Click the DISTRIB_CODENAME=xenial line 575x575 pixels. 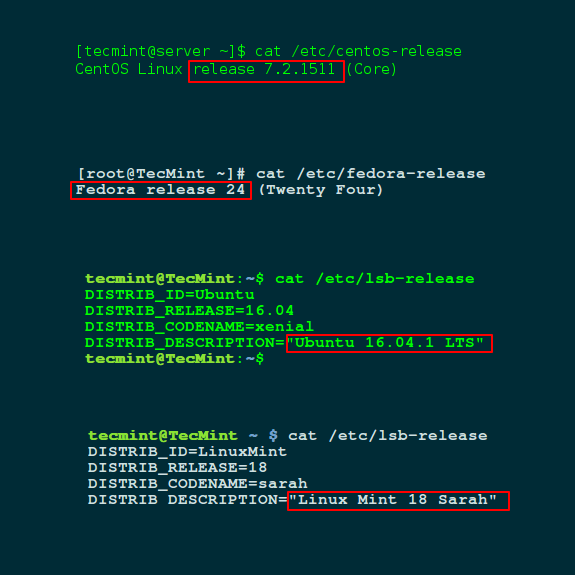pos(199,326)
